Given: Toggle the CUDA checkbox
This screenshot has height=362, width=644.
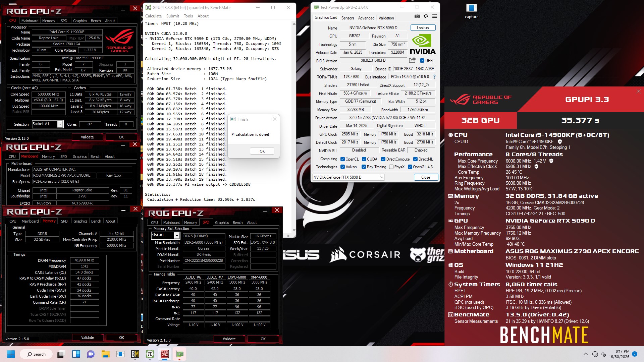Looking at the screenshot, I should click(x=364, y=159).
